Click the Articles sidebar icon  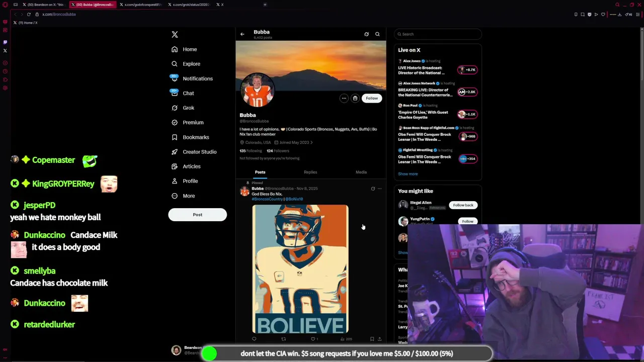175,166
